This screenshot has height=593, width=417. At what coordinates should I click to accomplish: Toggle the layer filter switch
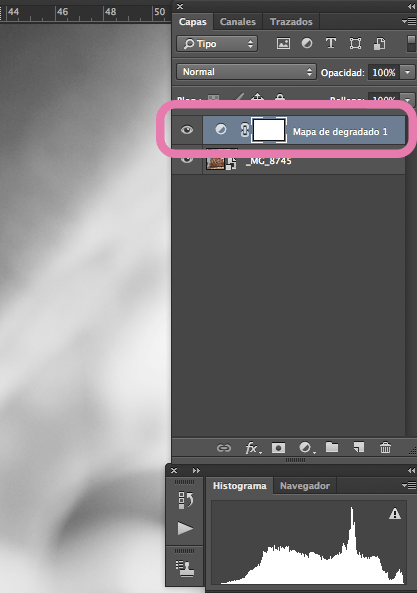click(x=411, y=43)
